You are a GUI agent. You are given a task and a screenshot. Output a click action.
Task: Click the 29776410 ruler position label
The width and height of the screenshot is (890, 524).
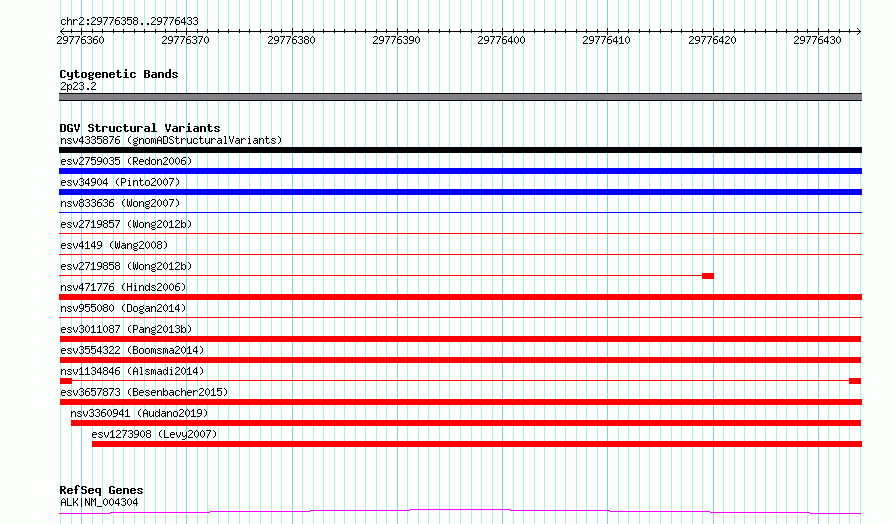coord(606,40)
